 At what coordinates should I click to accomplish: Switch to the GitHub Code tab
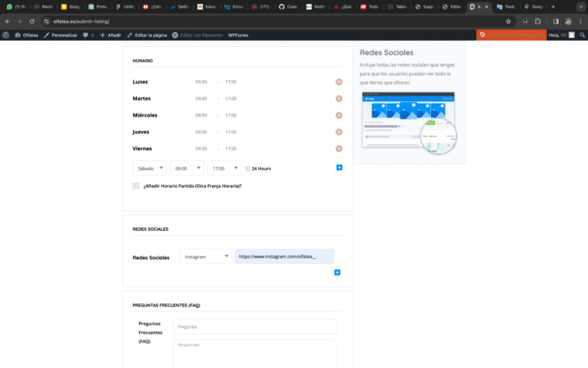tap(288, 7)
